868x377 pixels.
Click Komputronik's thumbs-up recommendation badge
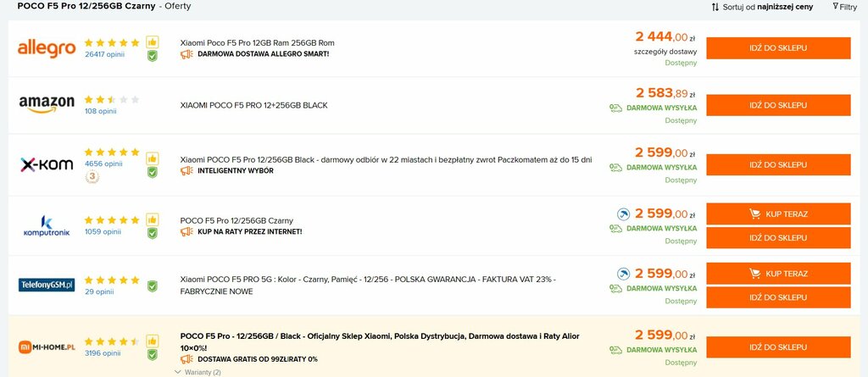153,219
